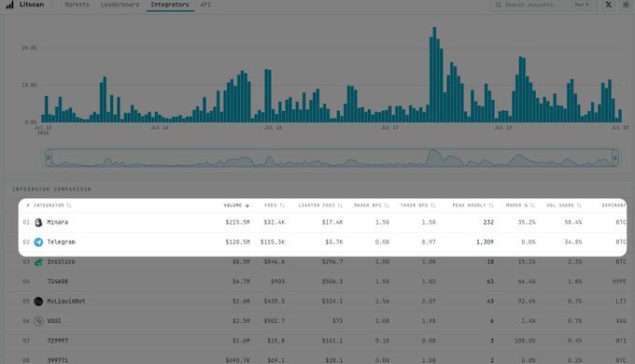The height and width of the screenshot is (364, 635).
Task: Open the API tab
Action: tap(205, 5)
